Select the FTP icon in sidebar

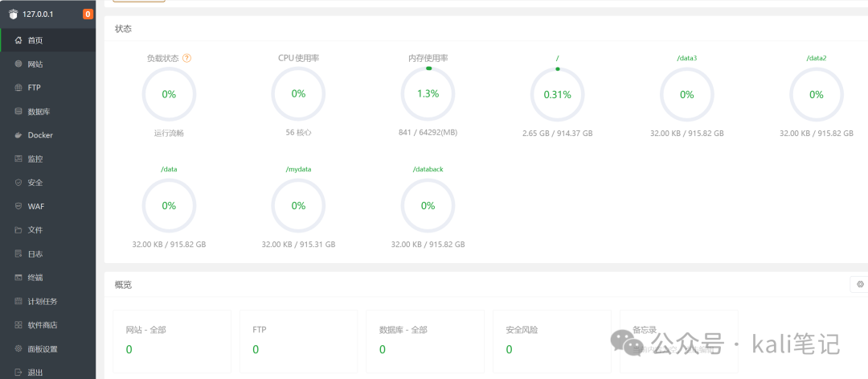tap(18, 88)
